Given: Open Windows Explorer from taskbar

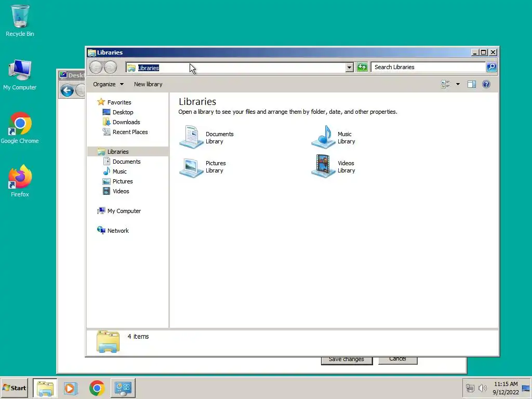Looking at the screenshot, I should point(45,388).
